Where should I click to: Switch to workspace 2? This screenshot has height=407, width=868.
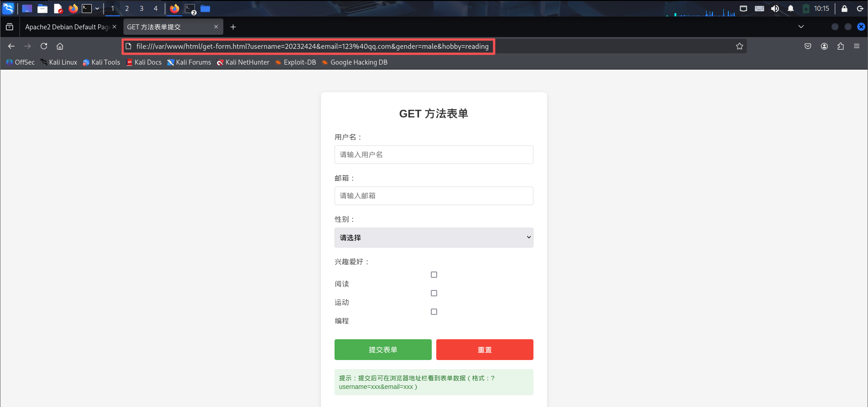pos(127,8)
